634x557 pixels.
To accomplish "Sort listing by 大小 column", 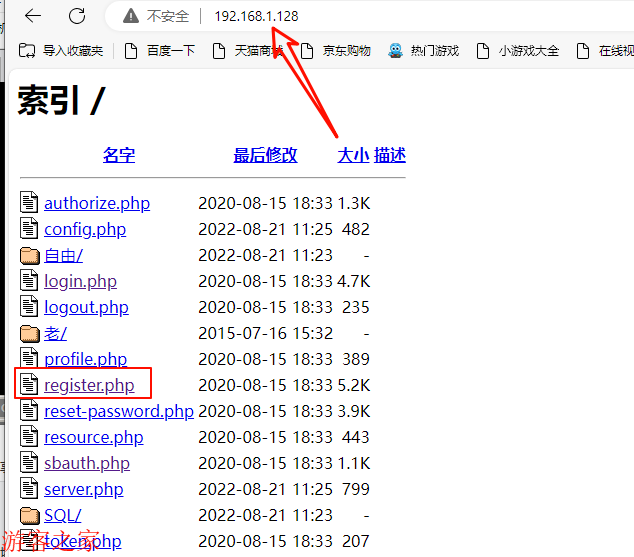I will coord(353,155).
